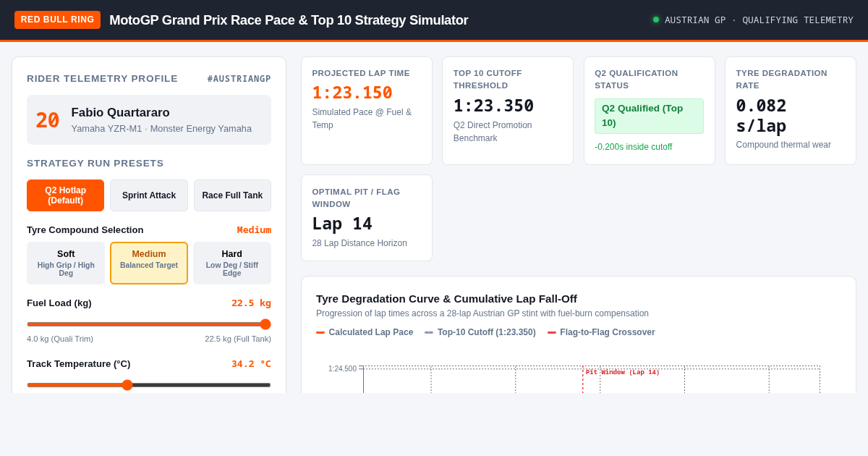Click rider number 20
The image size is (868, 456).
pos(48,120)
